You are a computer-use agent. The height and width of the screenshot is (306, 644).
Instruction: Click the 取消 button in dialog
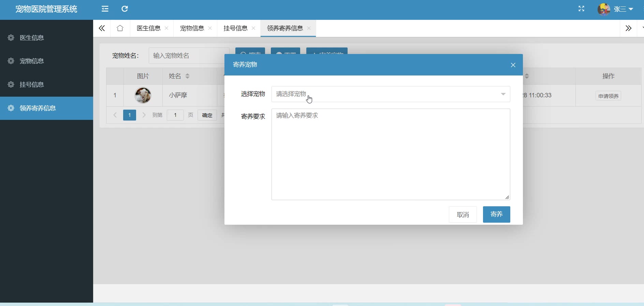pyautogui.click(x=463, y=215)
